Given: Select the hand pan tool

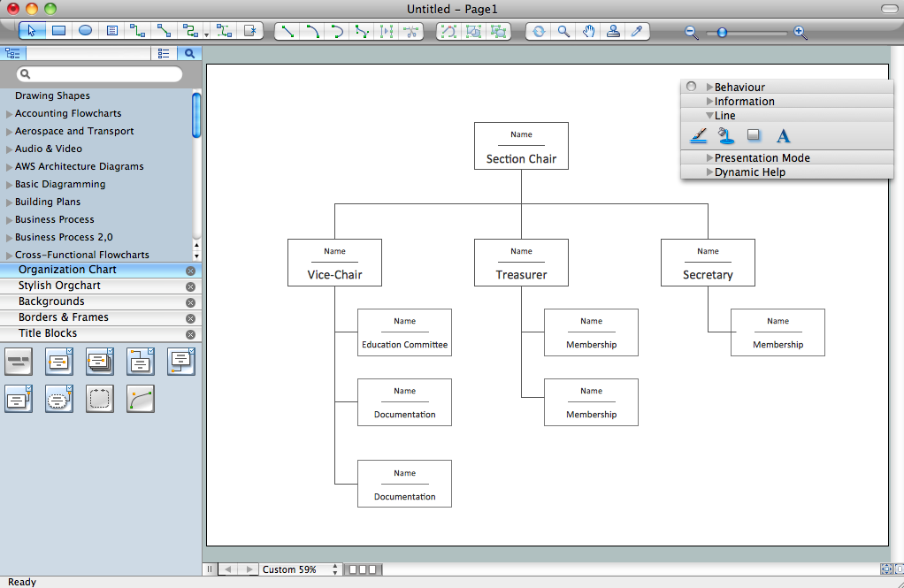Looking at the screenshot, I should (588, 31).
